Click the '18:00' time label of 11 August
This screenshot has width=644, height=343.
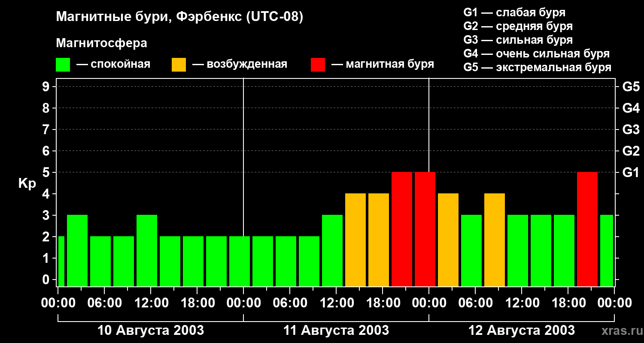pyautogui.click(x=383, y=303)
